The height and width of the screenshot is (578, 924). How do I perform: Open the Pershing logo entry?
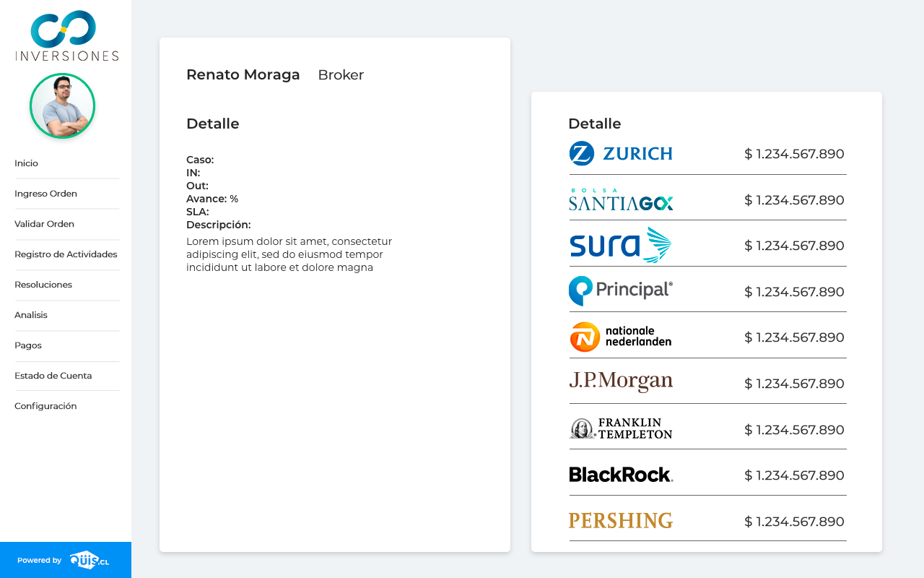[x=621, y=520]
